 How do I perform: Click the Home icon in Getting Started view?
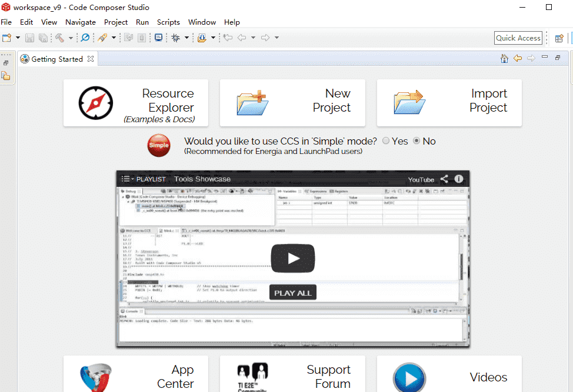pos(504,58)
